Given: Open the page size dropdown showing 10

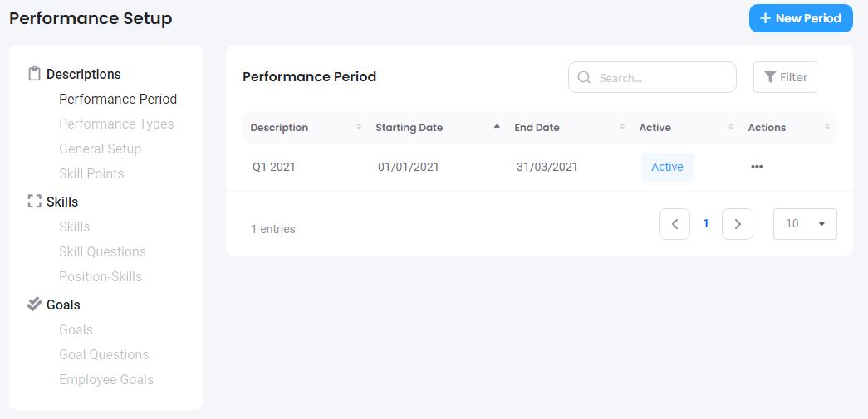Looking at the screenshot, I should click(804, 224).
